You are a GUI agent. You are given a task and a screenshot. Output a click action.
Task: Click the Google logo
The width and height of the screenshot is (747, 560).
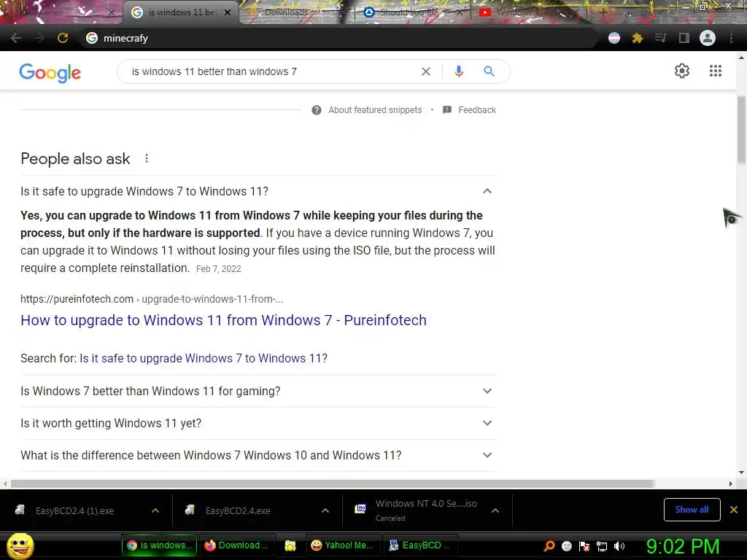pyautogui.click(x=50, y=72)
